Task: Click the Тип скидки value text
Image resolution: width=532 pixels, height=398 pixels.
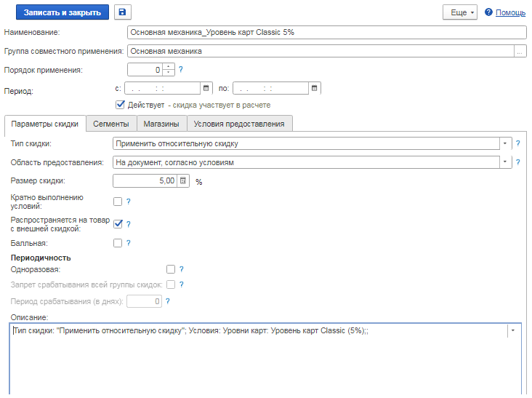Action: coord(177,143)
